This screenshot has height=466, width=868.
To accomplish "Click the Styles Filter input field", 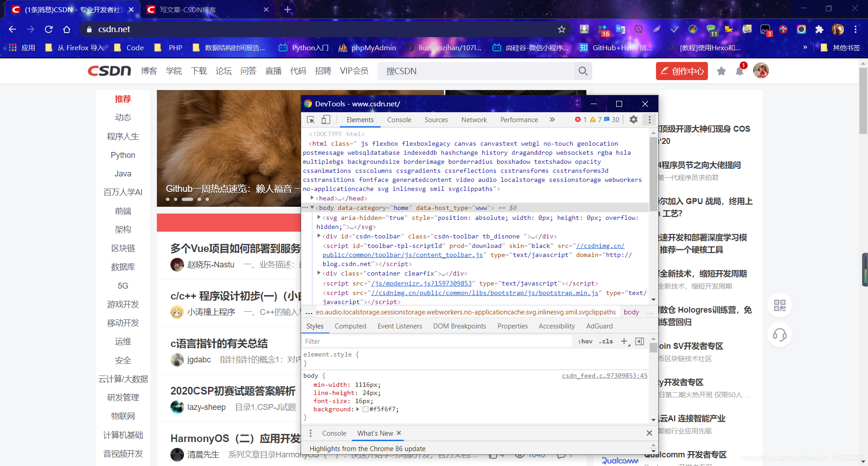I will tap(436, 342).
